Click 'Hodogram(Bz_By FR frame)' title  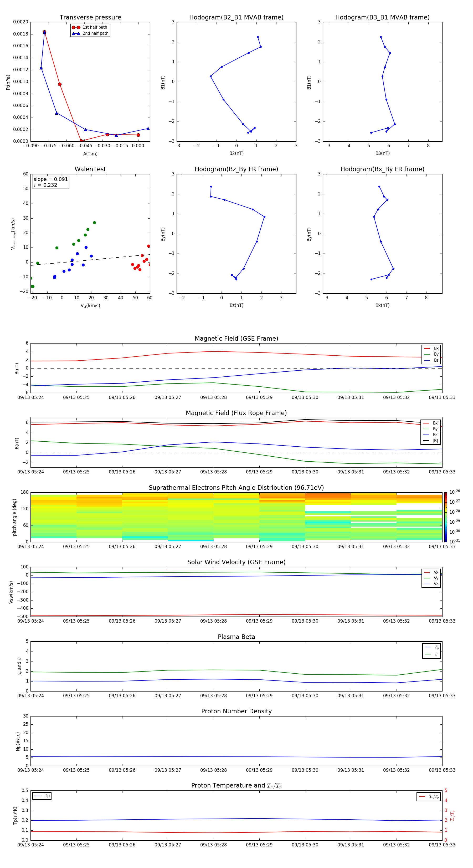coord(236,169)
